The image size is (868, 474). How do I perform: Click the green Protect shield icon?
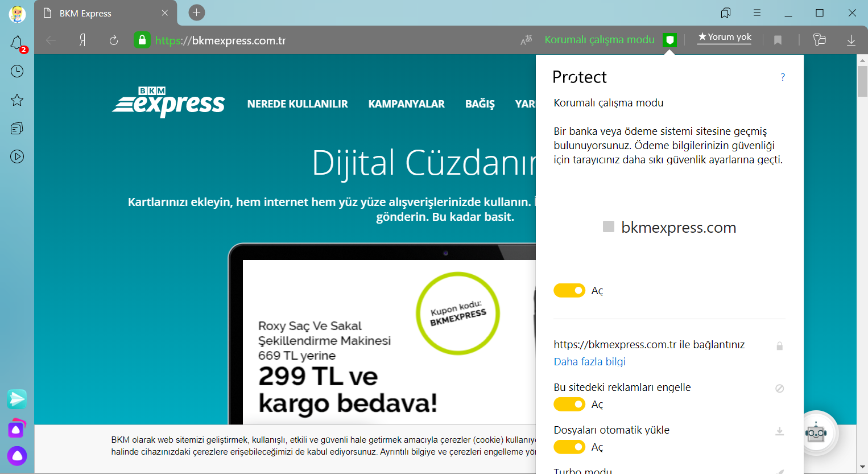670,40
